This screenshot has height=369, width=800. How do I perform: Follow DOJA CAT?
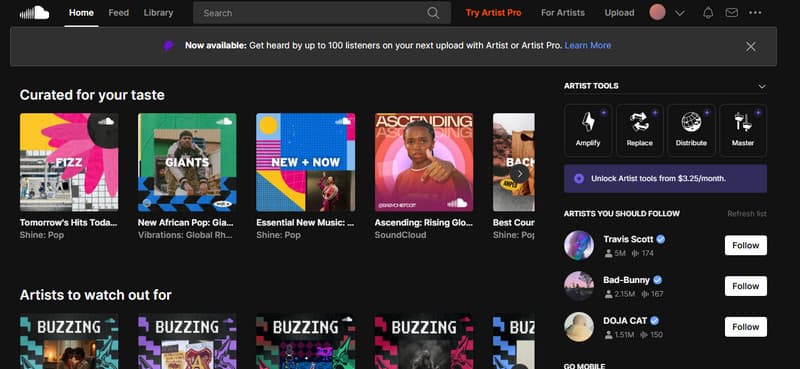point(745,327)
